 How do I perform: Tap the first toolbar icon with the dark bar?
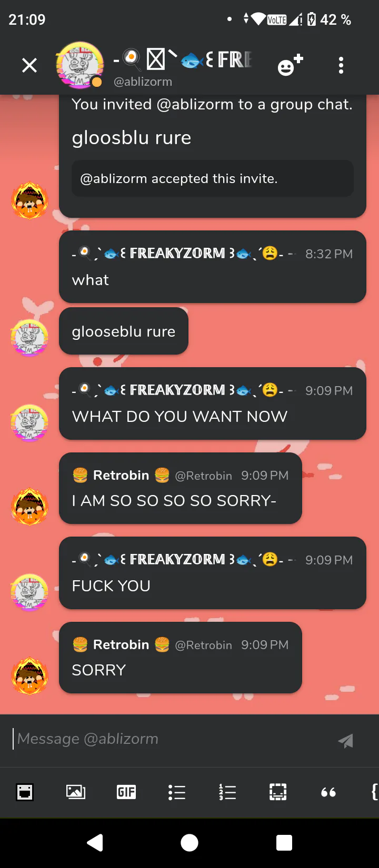coord(25,792)
